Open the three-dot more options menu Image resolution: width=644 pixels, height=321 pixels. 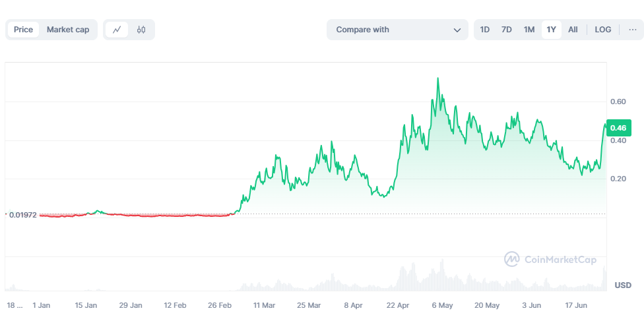(x=633, y=30)
